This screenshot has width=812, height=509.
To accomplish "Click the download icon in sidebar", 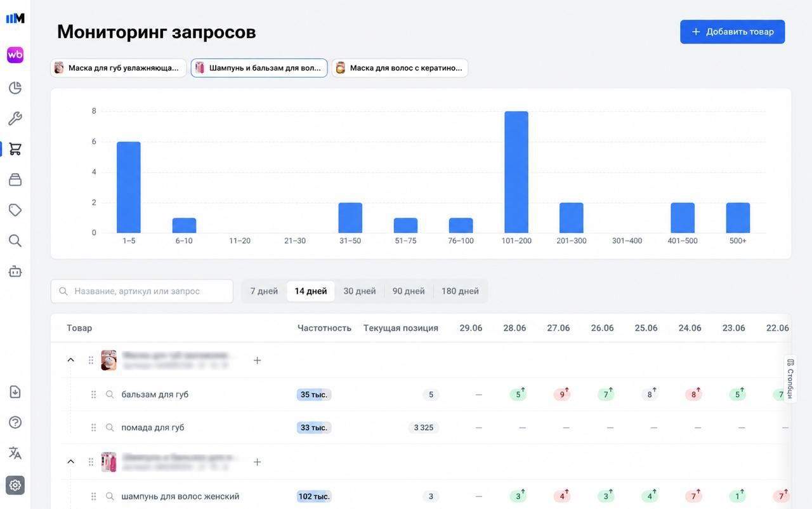I will coord(15,392).
